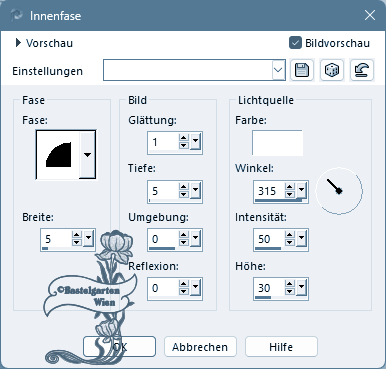Increase Intensität value with up arrow
The image size is (386, 369).
coord(290,235)
